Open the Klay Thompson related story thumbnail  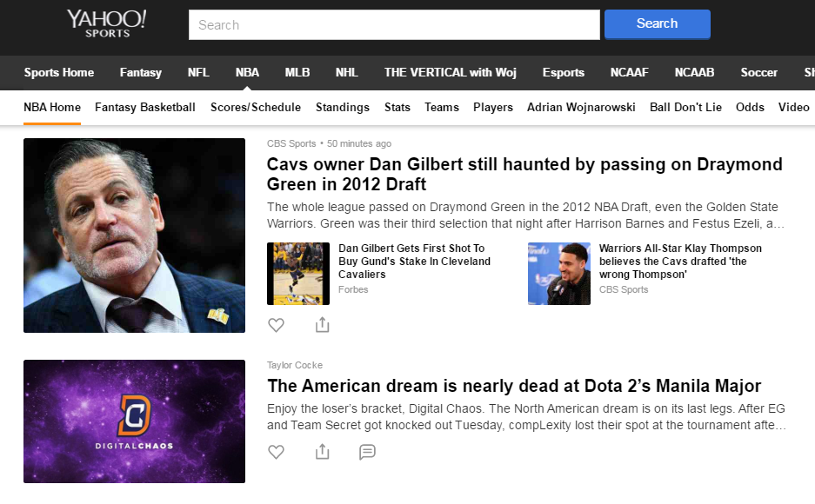(559, 274)
